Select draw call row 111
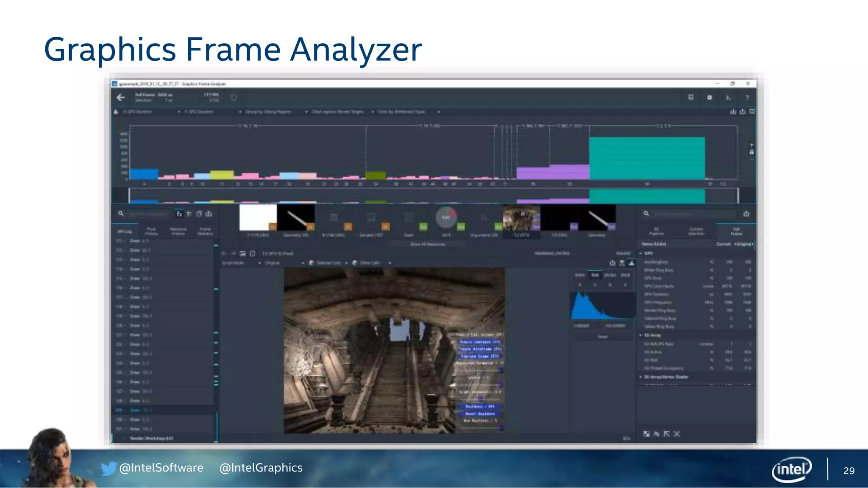Screen dimensions: 868x488 pyautogui.click(x=163, y=241)
